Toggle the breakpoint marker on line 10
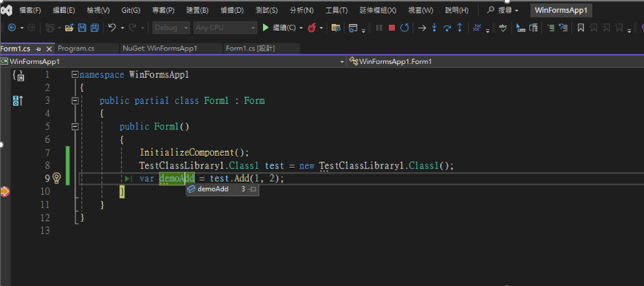Viewport: 644px width, 286px height. [5, 191]
